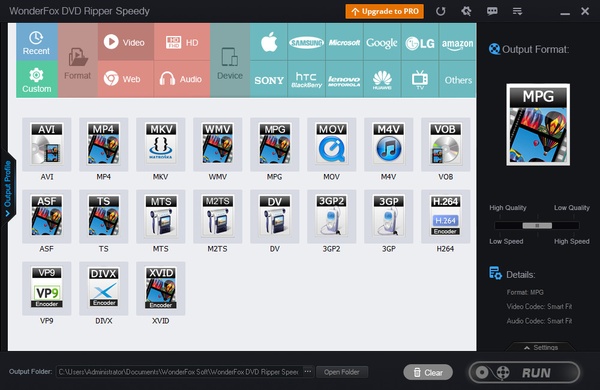The image size is (600, 390).
Task: Select the MKV format icon
Action: pos(160,144)
